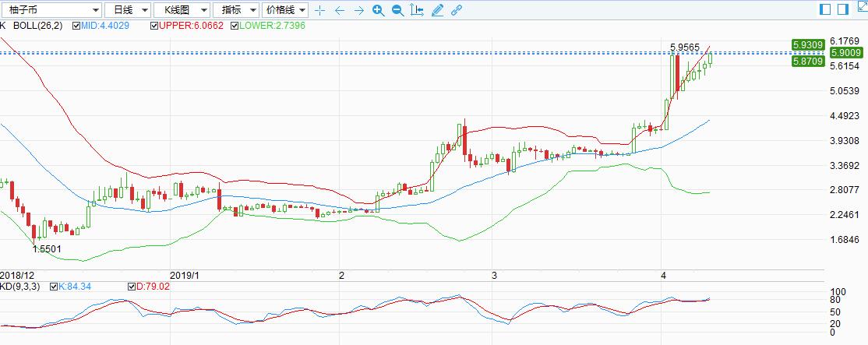This screenshot has height=345, width=868.
Task: Switch to split panel layout icon
Action: coord(826,9)
